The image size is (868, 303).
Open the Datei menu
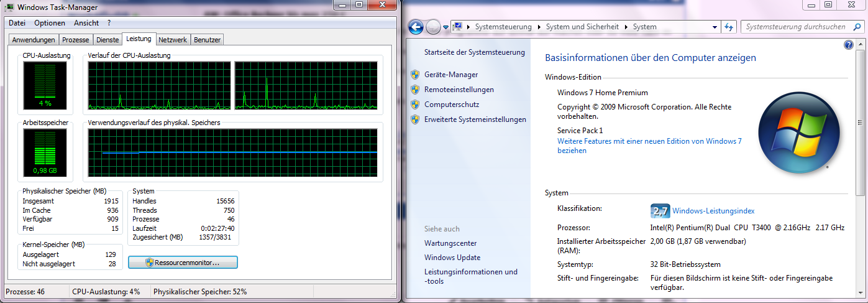coord(17,23)
